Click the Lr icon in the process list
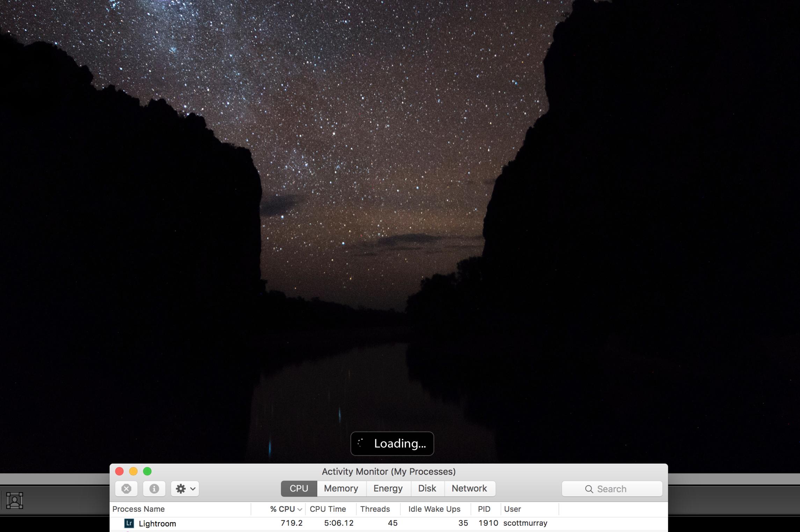The height and width of the screenshot is (532, 800). pos(129,523)
